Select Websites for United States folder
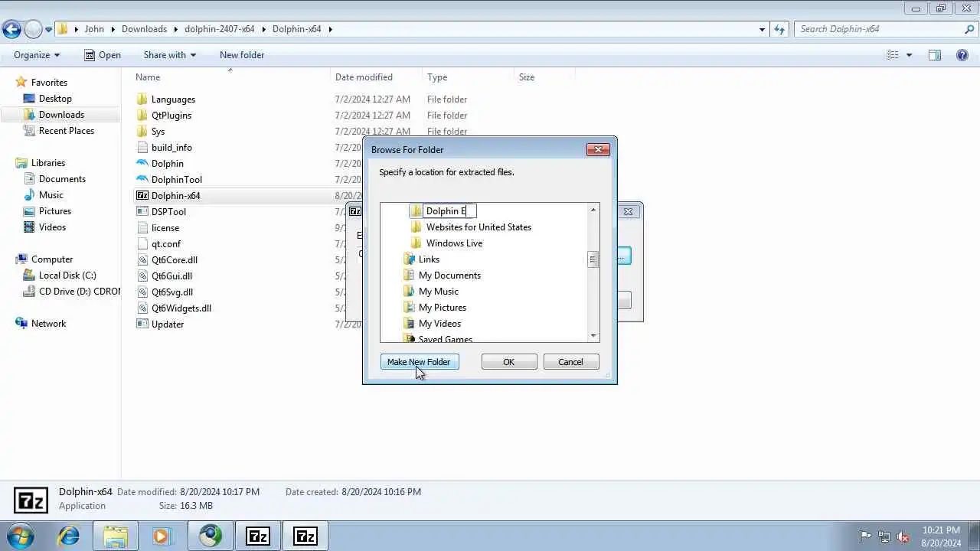 (479, 227)
